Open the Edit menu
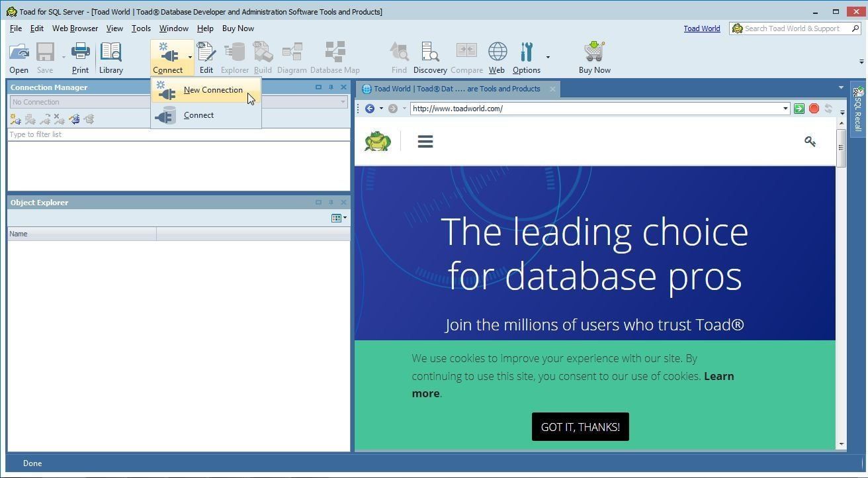This screenshot has width=868, height=478. pyautogui.click(x=37, y=28)
